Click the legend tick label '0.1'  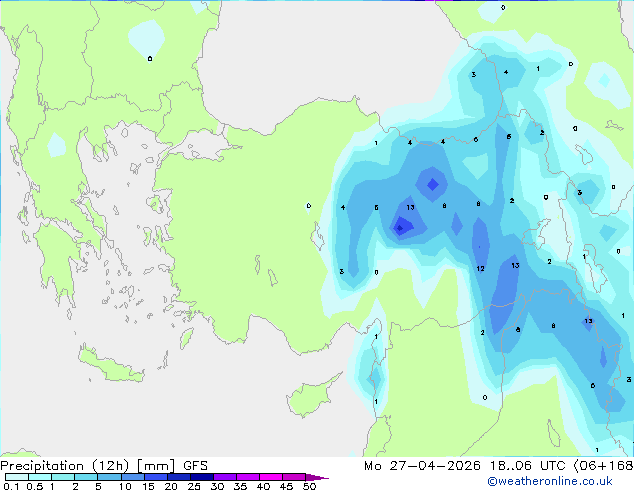pos(11,486)
